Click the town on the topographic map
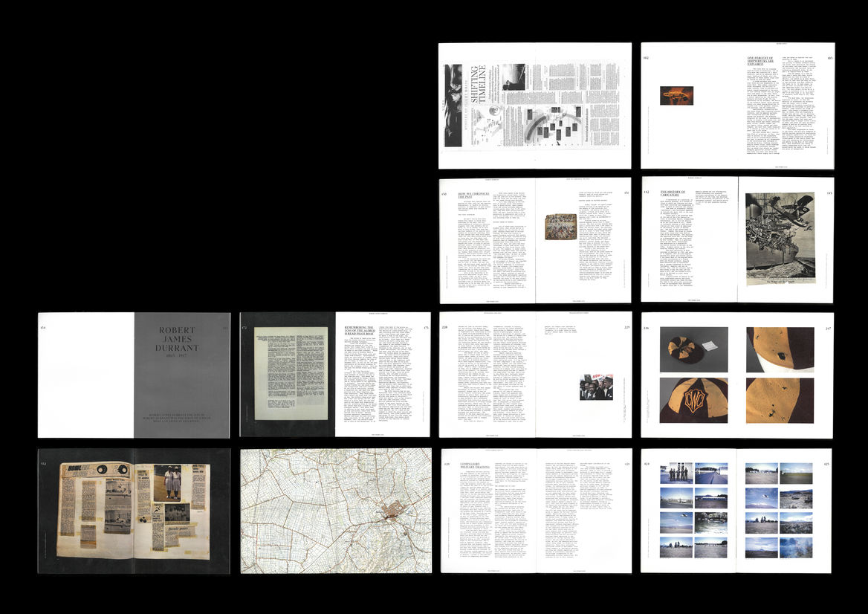 coord(389,511)
